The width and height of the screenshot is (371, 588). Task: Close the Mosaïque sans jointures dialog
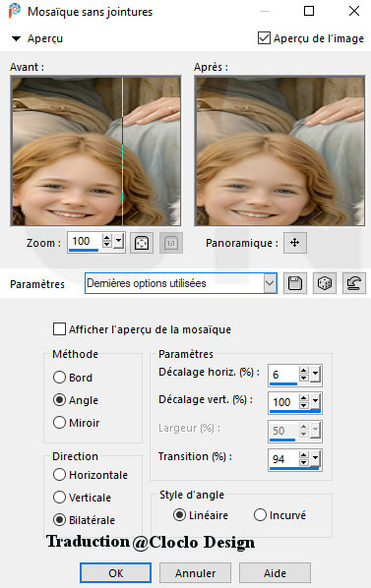354,11
